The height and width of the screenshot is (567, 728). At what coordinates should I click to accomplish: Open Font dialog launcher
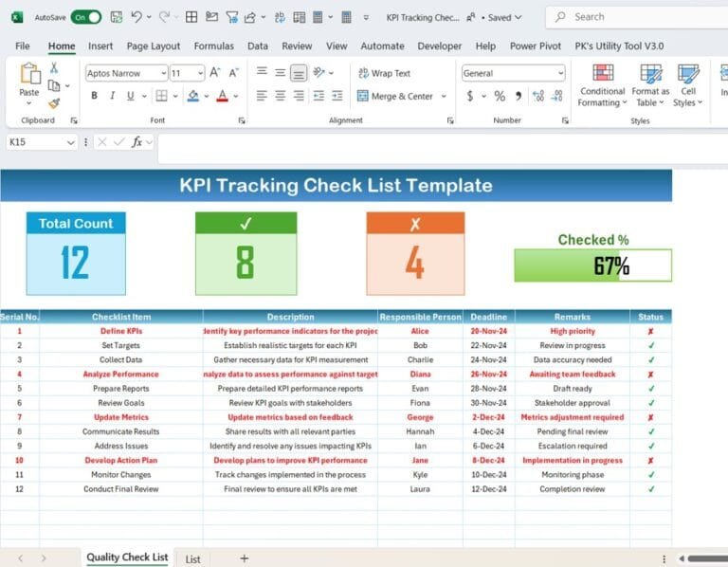[x=242, y=120]
